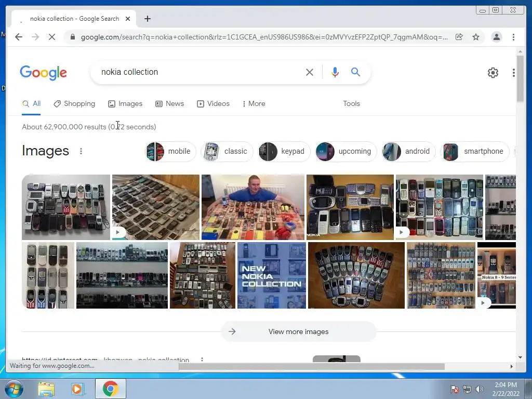Click View more images
The image size is (532, 399).
coord(298,331)
